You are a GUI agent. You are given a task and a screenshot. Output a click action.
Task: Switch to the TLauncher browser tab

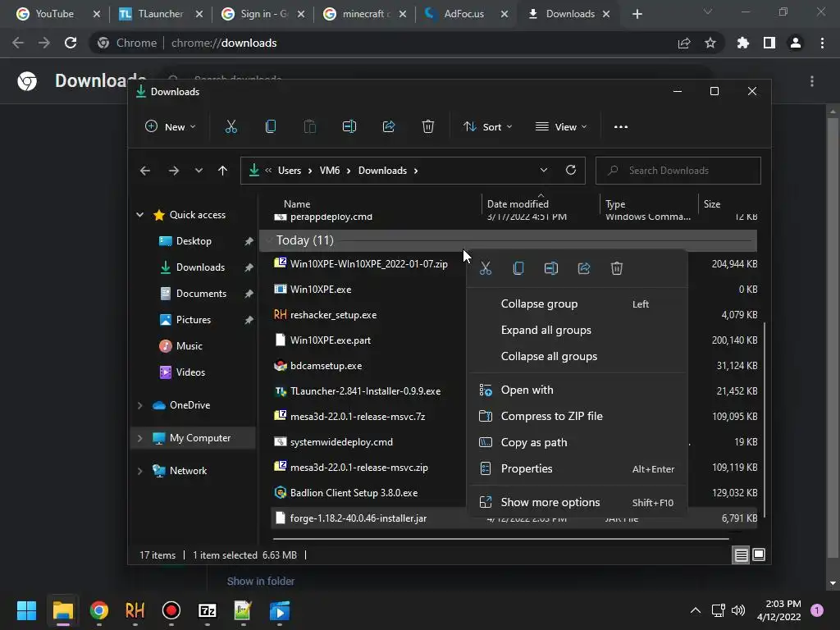click(x=161, y=14)
